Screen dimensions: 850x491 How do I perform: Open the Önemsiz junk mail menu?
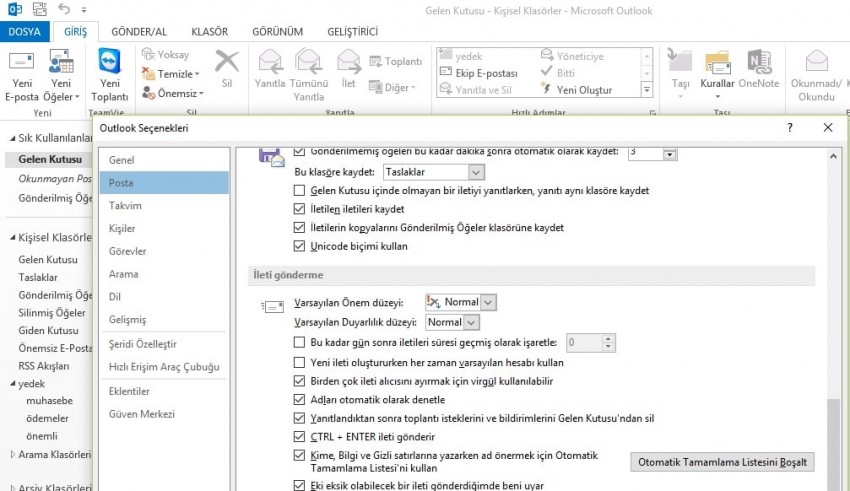pos(173,93)
